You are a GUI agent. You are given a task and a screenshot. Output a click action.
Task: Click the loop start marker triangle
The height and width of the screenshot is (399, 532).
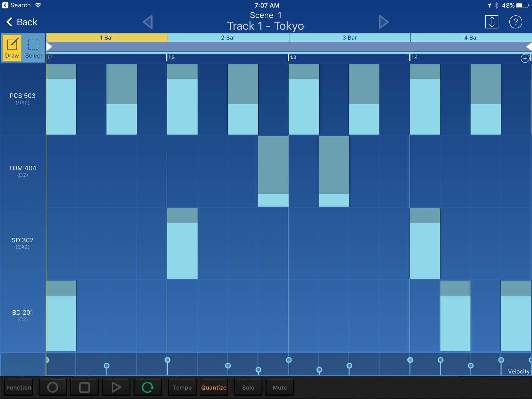point(49,47)
